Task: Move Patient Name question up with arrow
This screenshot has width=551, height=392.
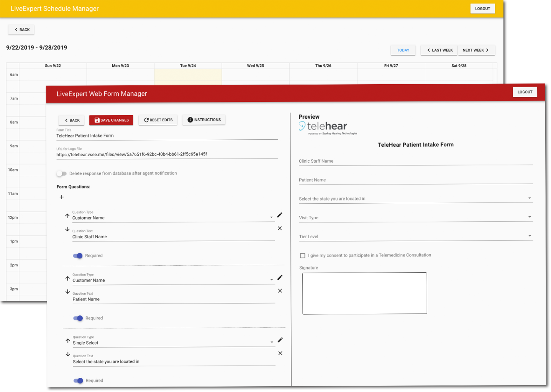Action: pyautogui.click(x=68, y=278)
